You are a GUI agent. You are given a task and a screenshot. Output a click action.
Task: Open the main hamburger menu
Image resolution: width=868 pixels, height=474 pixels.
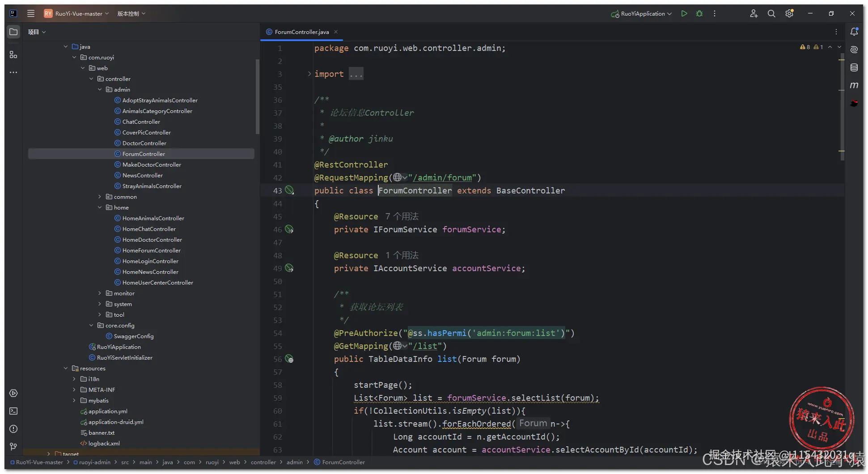(x=31, y=13)
